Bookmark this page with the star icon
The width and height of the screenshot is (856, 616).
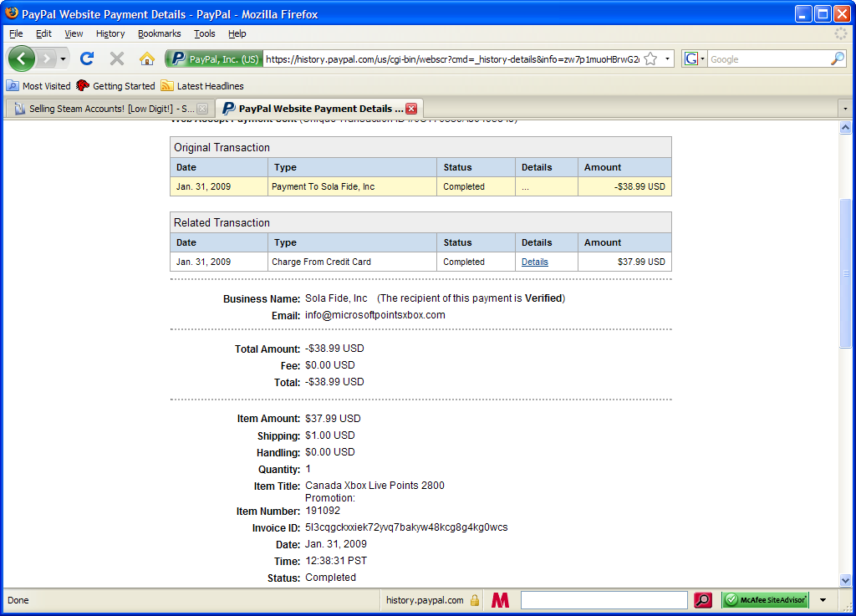(x=650, y=59)
